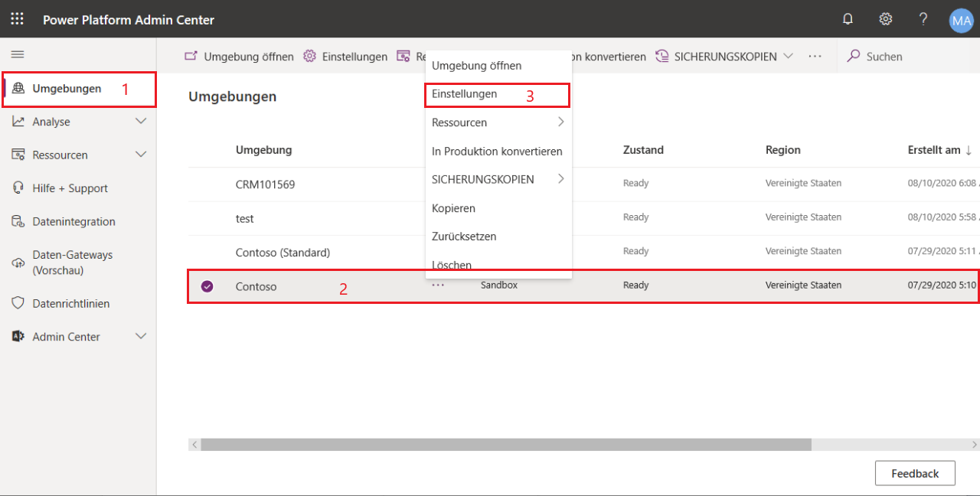Open the CRM101569 environment link

tap(265, 184)
